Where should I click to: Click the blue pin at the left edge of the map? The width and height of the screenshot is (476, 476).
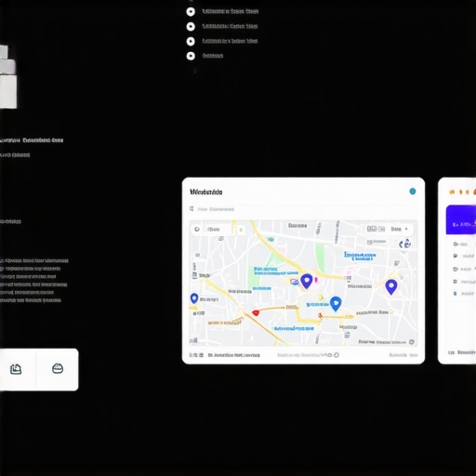(194, 298)
